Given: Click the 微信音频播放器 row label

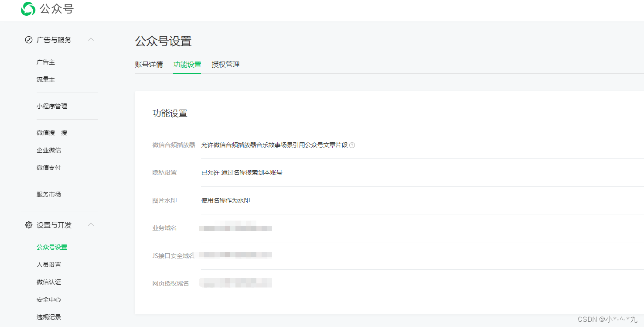Looking at the screenshot, I should click(174, 145).
